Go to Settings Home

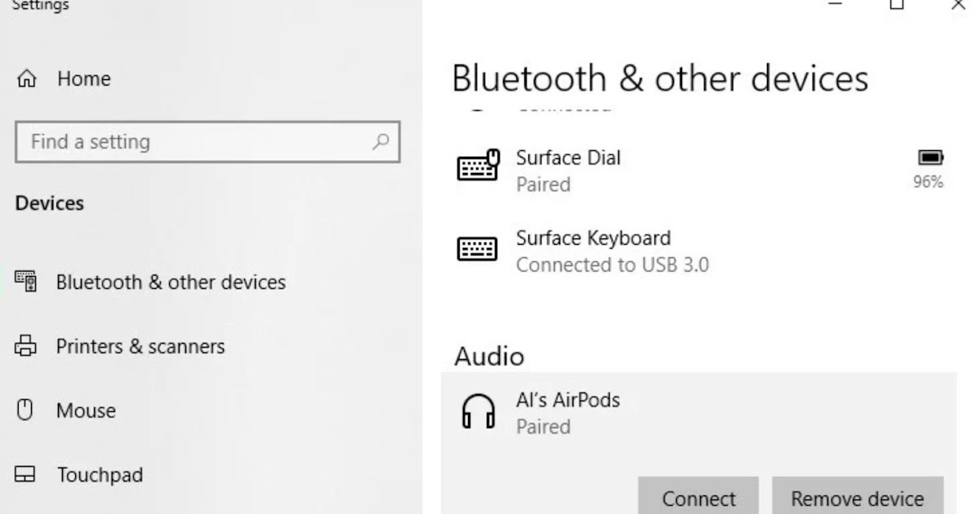pos(83,79)
